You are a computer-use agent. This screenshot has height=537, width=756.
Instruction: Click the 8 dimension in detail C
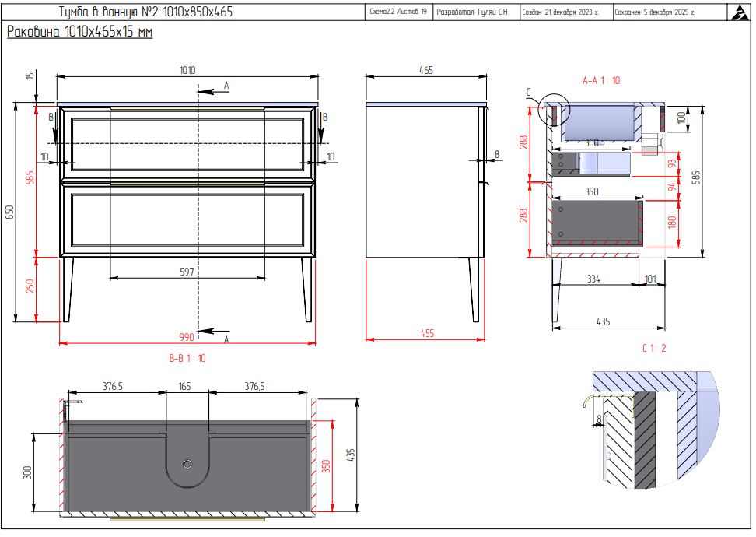[600, 419]
